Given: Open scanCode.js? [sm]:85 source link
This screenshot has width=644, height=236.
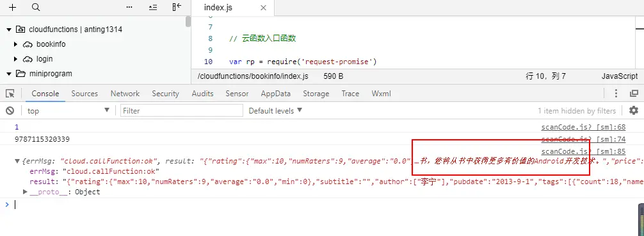Looking at the screenshot, I should 583,151.
